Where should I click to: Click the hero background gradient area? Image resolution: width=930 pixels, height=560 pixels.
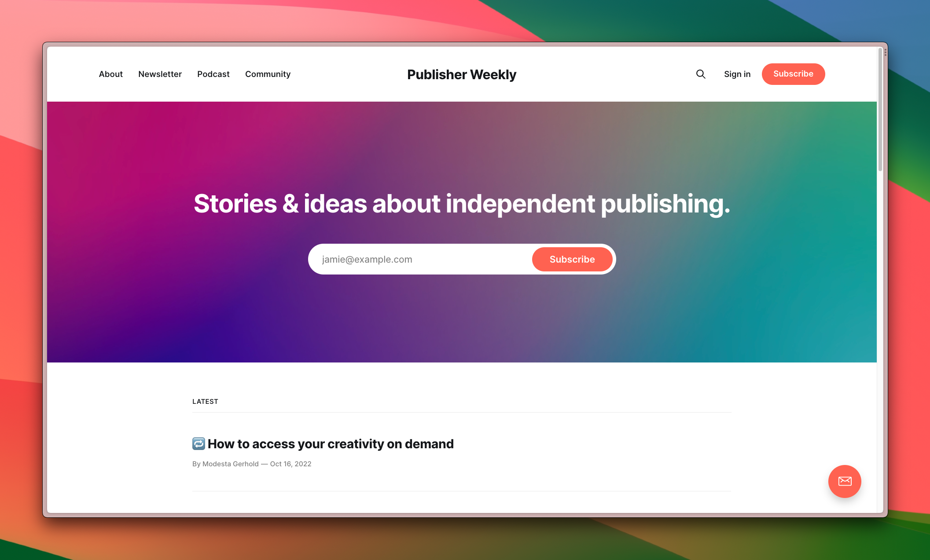(x=461, y=231)
